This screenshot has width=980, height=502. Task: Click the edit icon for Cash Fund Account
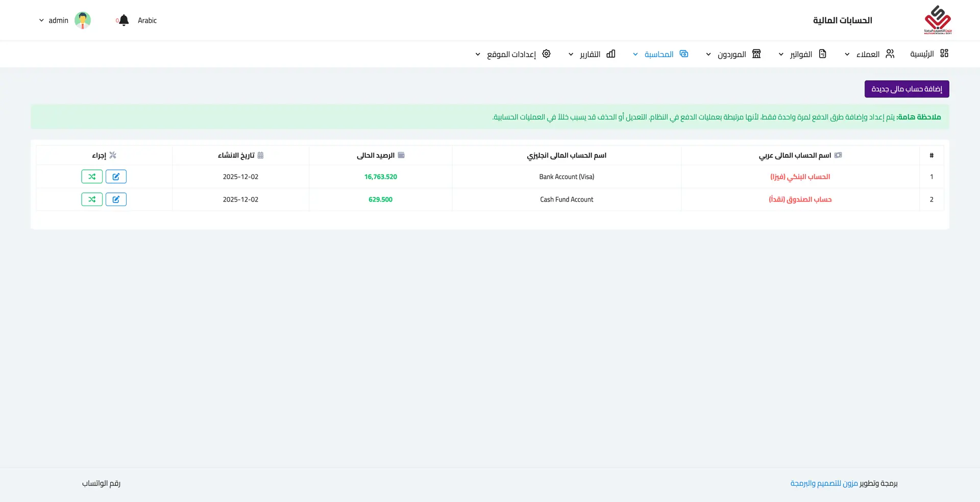(x=116, y=199)
